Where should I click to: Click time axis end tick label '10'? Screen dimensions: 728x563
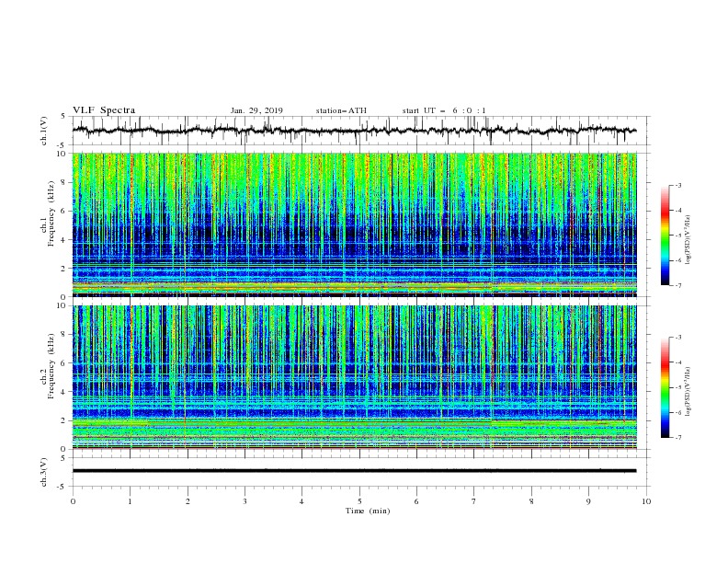coord(646,501)
